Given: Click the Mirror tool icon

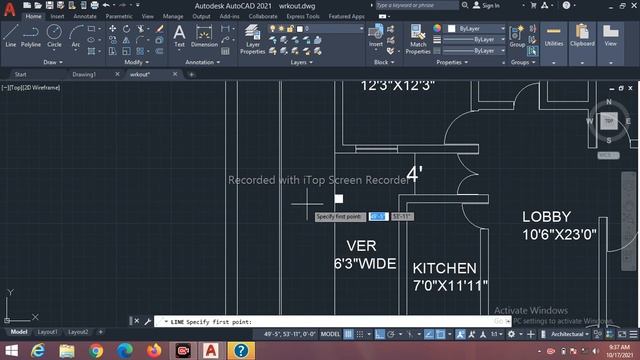Looking at the screenshot, I should pos(127,40).
